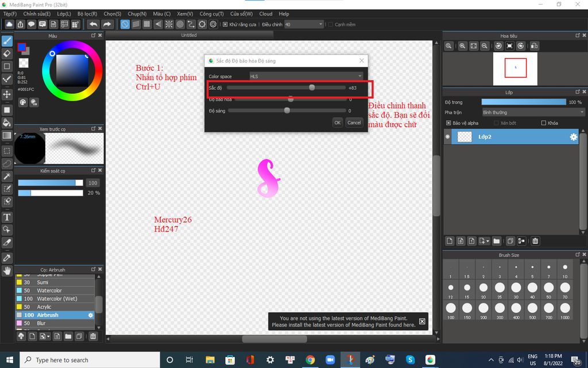Click flip view icon in Navigator panel

534,46
